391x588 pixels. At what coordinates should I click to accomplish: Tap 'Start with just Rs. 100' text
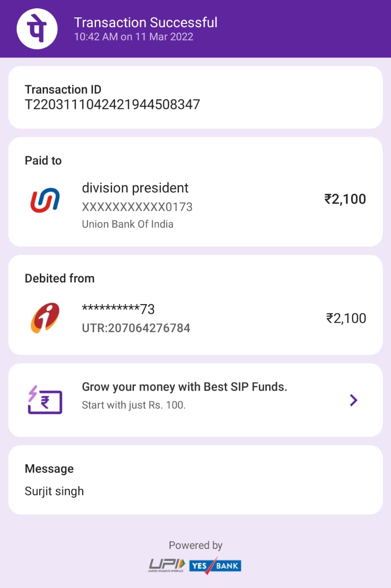pyautogui.click(x=134, y=406)
